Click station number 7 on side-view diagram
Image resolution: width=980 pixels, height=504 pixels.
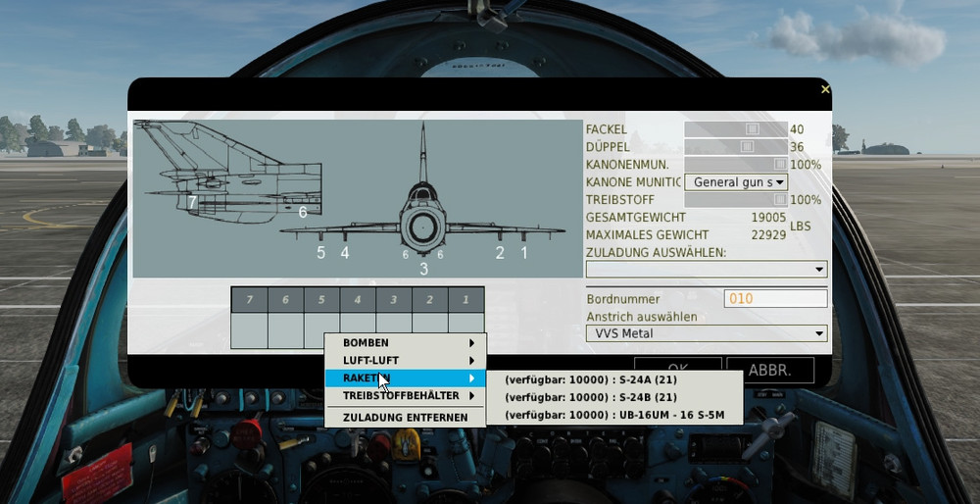coord(192,203)
